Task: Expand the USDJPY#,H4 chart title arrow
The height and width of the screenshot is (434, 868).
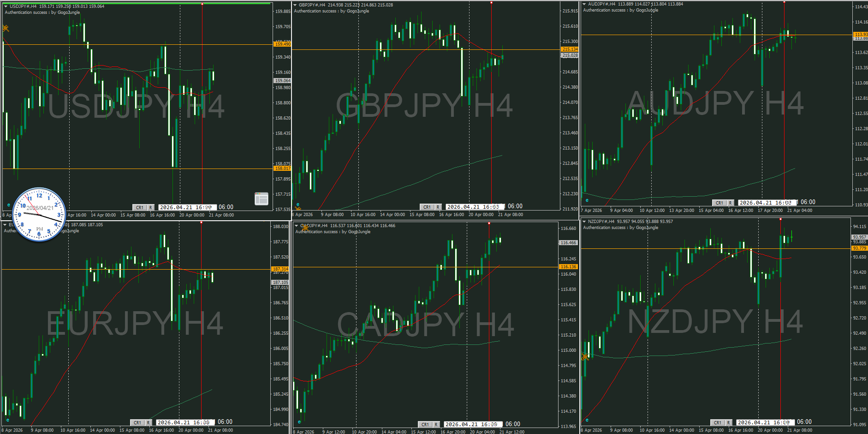Action: tap(6, 6)
